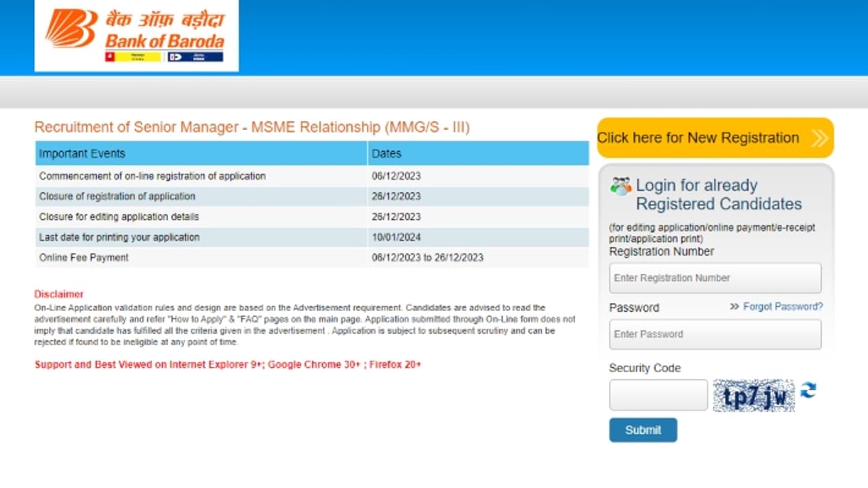The height and width of the screenshot is (488, 868).
Task: Click the arrows beside Forgot Password
Action: [x=734, y=307]
